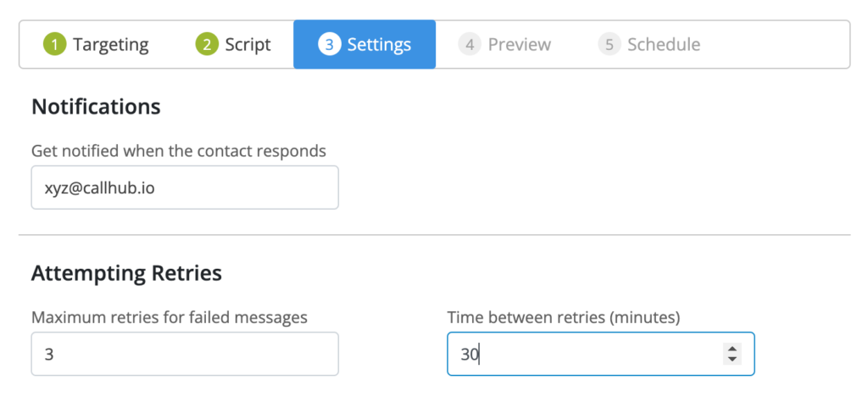This screenshot has width=868, height=397.
Task: Go back to the Targeting tab label
Action: [x=111, y=45]
